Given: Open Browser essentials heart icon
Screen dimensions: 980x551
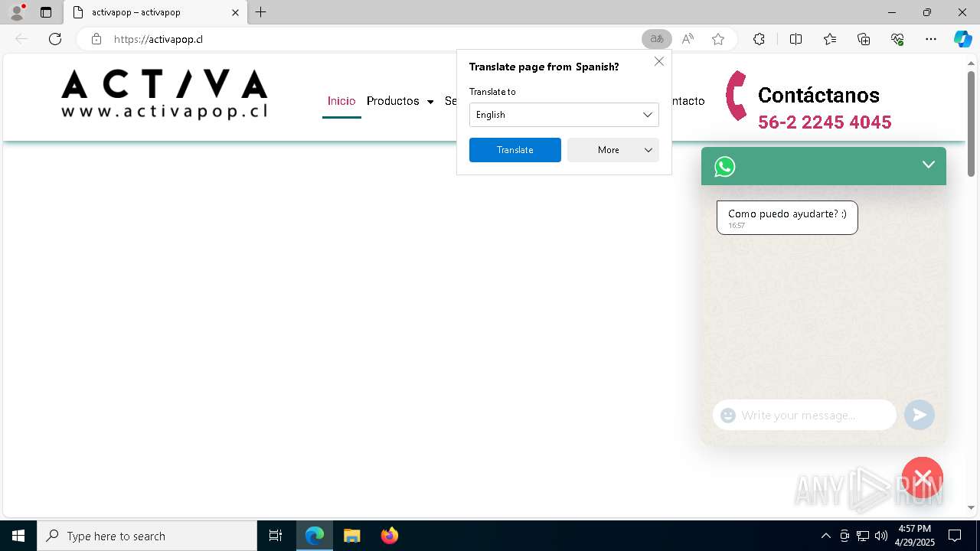Looking at the screenshot, I should tap(897, 39).
